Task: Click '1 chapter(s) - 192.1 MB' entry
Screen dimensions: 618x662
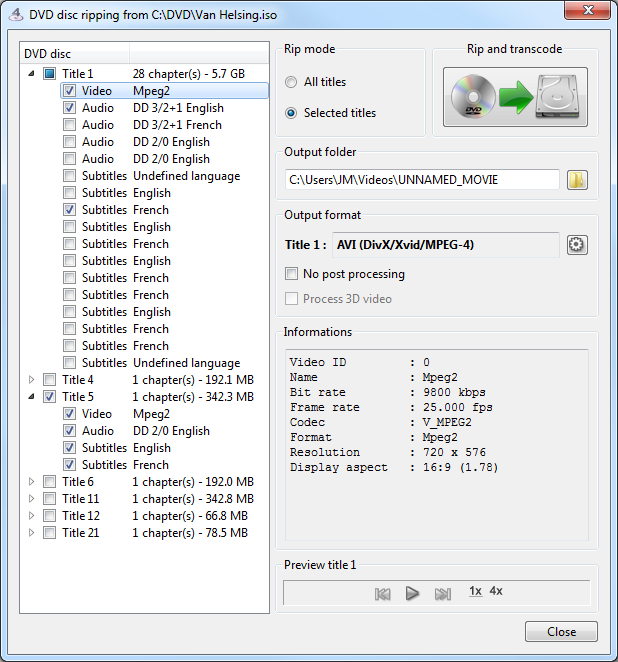Action: [193, 380]
